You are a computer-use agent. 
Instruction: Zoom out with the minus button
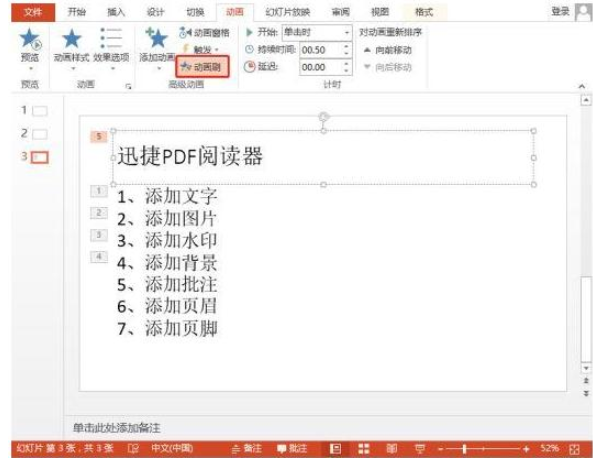pos(441,449)
